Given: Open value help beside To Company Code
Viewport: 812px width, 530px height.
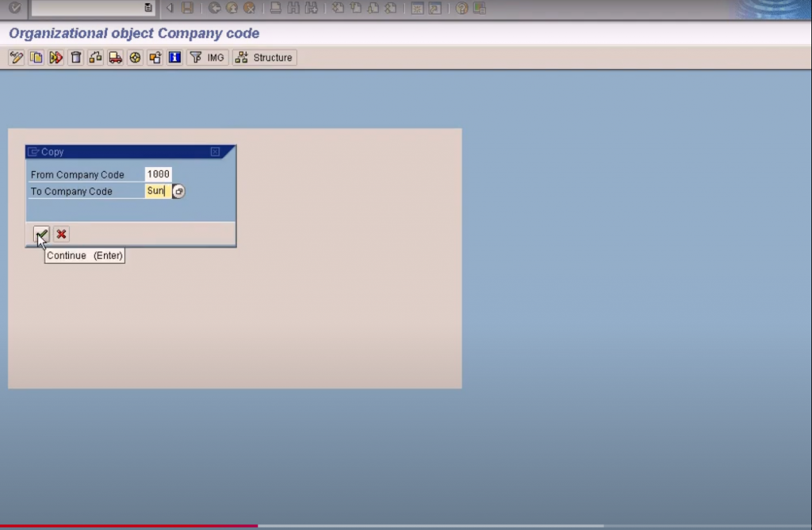Looking at the screenshot, I should coord(178,191).
